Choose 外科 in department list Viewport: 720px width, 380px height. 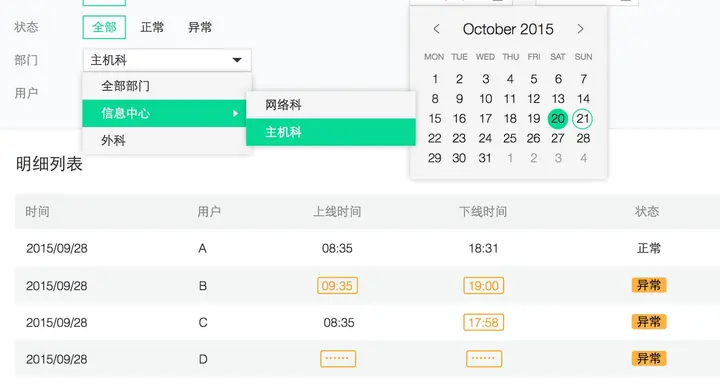[x=167, y=140]
